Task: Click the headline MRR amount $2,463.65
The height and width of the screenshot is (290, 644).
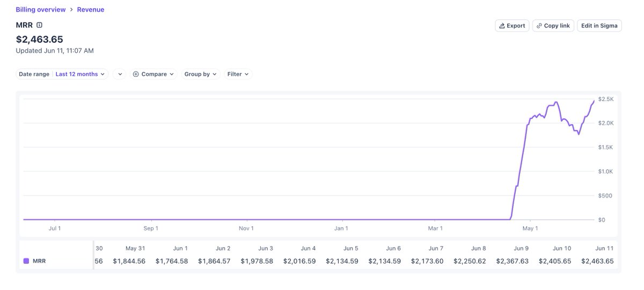Action: click(39, 39)
